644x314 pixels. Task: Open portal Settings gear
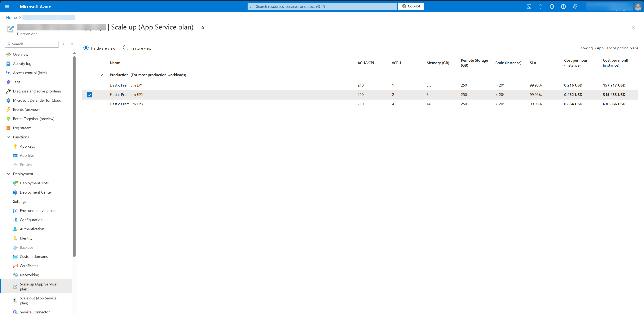tap(552, 7)
